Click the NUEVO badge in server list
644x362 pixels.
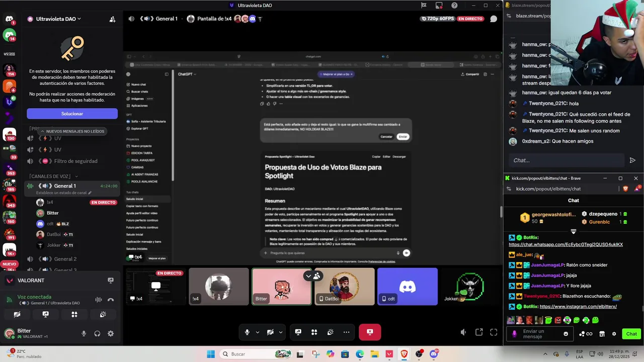point(9,264)
